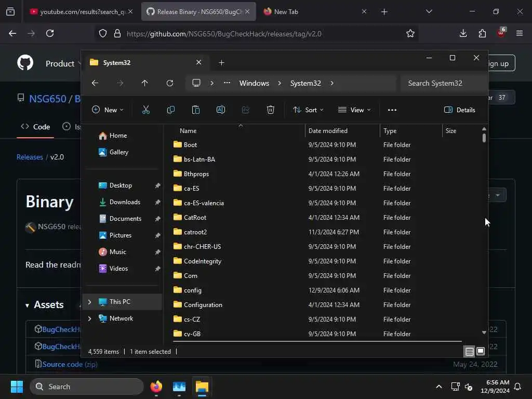Open Firefox Downloads panel

pyautogui.click(x=463, y=33)
